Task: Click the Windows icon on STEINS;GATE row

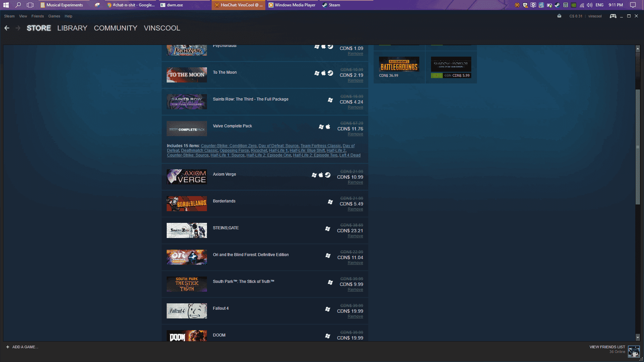Action: 328,229
